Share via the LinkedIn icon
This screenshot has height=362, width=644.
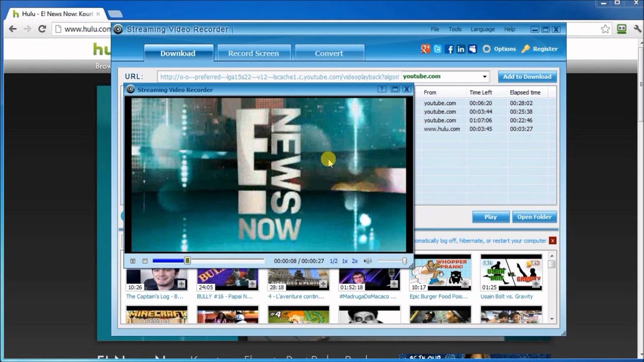pos(461,49)
